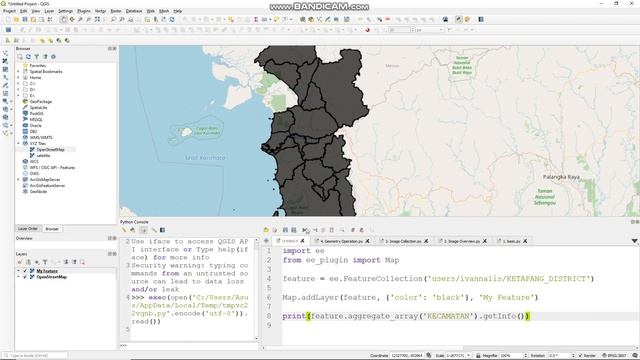Click the Refresh map icon

click(172, 20)
